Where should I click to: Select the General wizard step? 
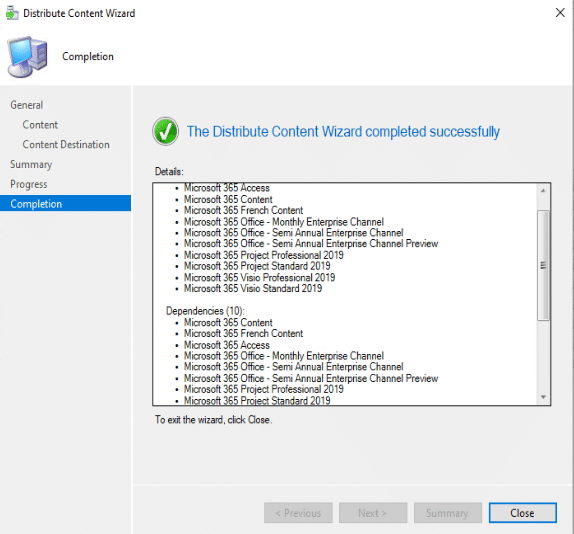27,105
